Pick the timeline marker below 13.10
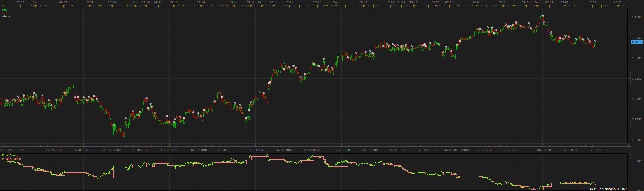 173,6
